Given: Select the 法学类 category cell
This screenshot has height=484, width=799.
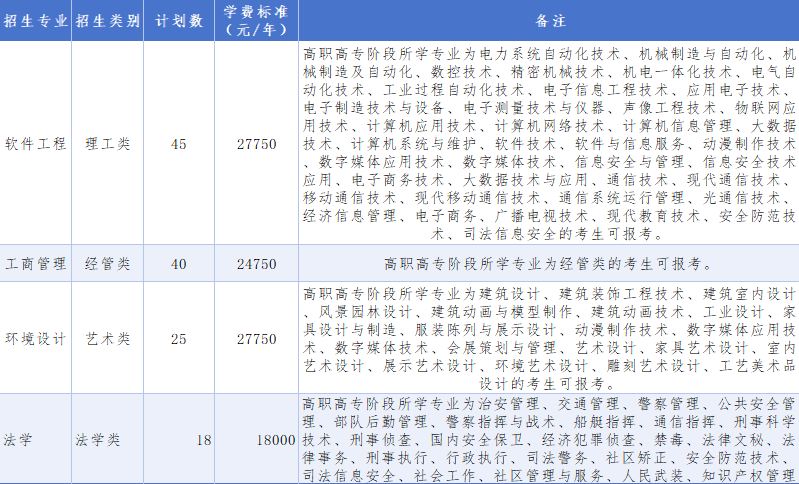Looking at the screenshot, I should click(97, 439).
